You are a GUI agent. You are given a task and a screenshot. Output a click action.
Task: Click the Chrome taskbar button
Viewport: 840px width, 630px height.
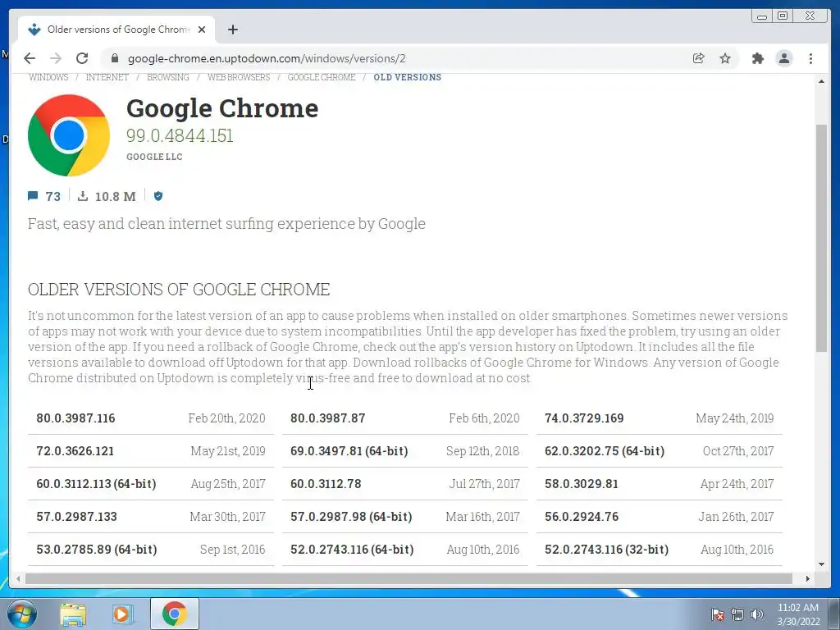click(175, 614)
